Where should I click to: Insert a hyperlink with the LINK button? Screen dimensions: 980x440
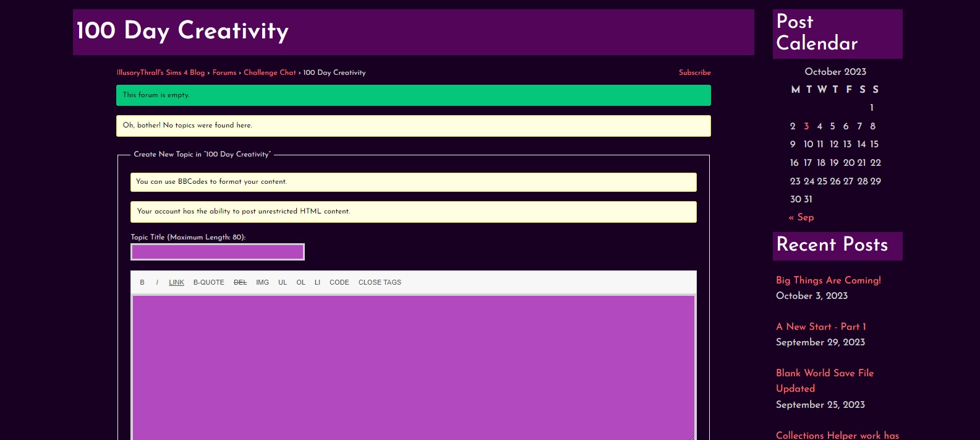176,282
